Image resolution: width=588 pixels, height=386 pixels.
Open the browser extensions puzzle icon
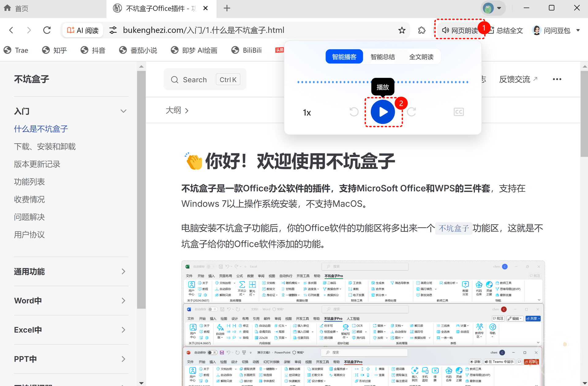tap(422, 30)
